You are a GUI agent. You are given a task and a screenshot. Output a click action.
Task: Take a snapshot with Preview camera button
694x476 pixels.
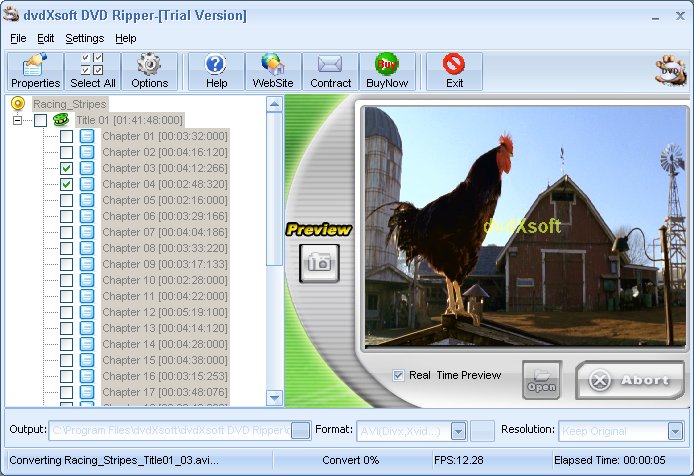click(x=319, y=263)
